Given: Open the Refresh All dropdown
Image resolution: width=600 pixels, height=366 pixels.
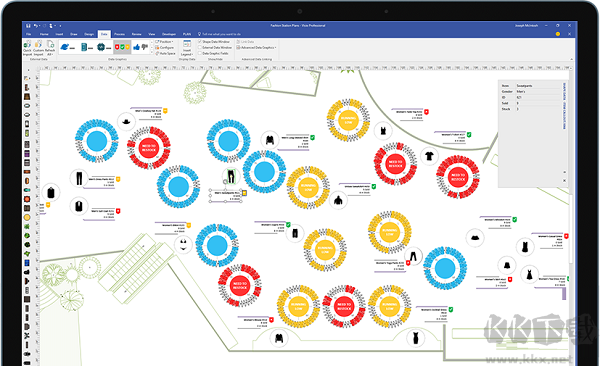Looking at the screenshot, I should [50, 48].
